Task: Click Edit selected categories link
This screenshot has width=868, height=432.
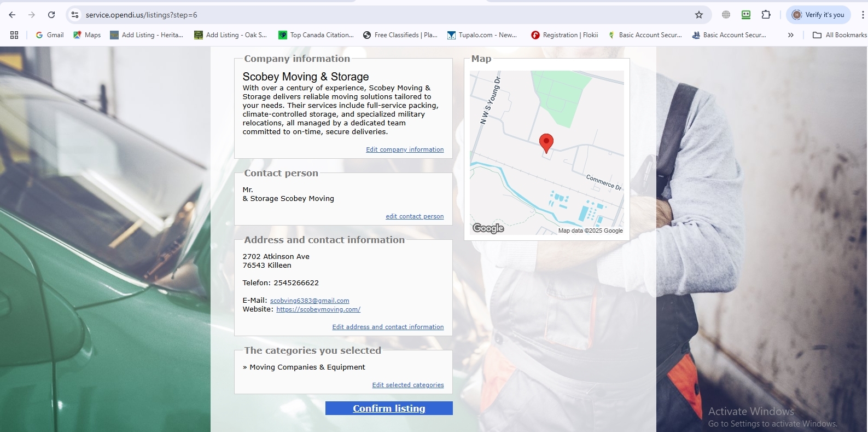Action: (x=408, y=385)
